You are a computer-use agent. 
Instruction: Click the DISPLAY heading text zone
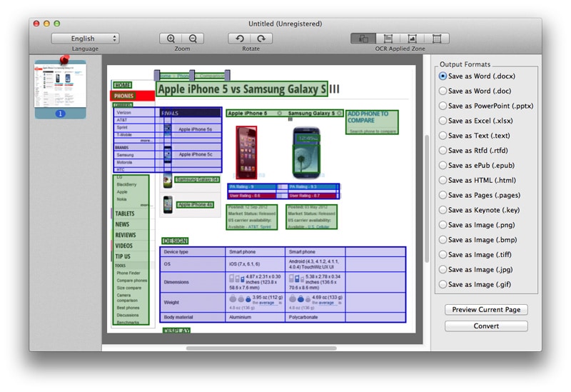[x=176, y=331]
